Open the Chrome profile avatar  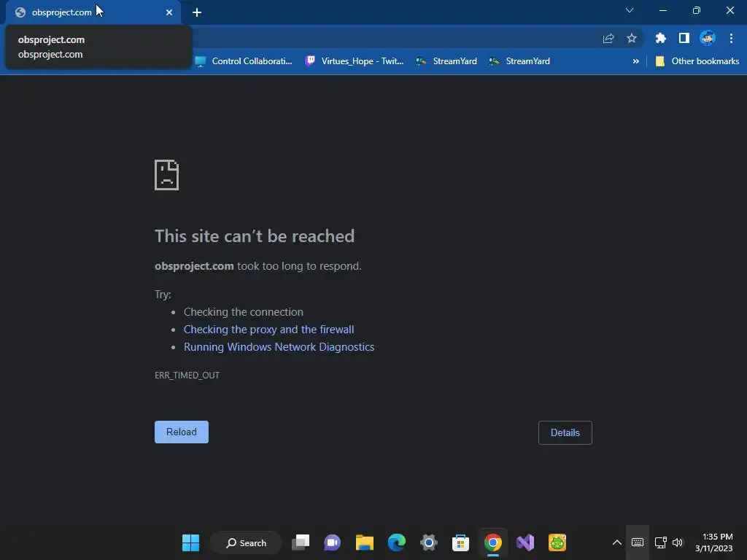click(x=708, y=38)
